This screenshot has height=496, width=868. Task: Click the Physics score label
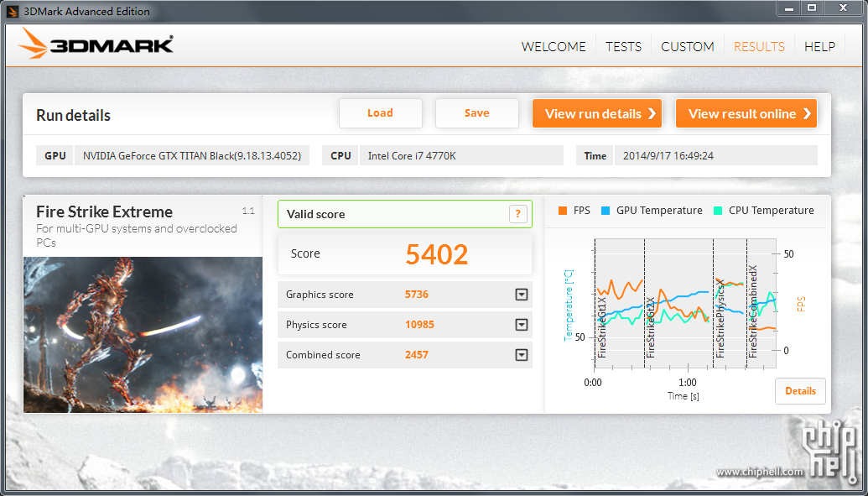[x=316, y=325]
